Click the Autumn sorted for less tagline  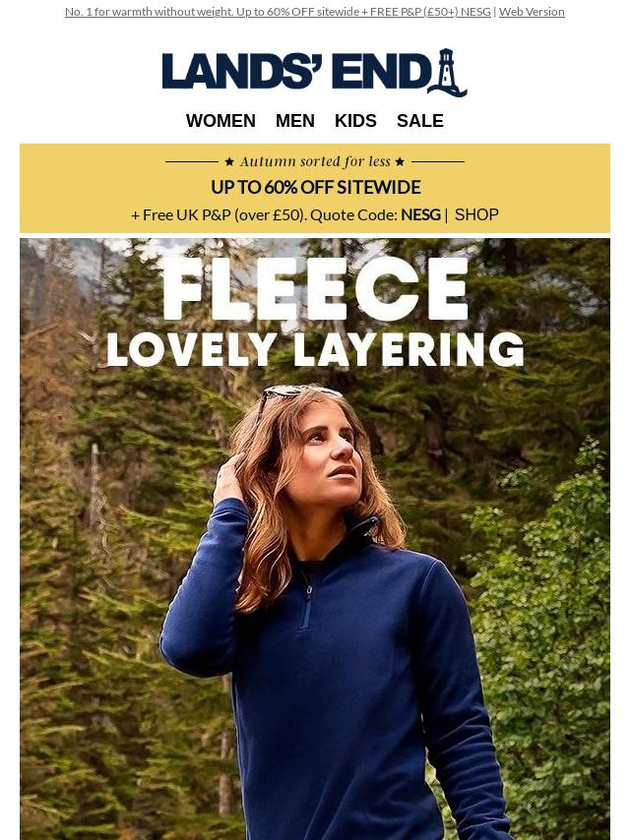[315, 161]
